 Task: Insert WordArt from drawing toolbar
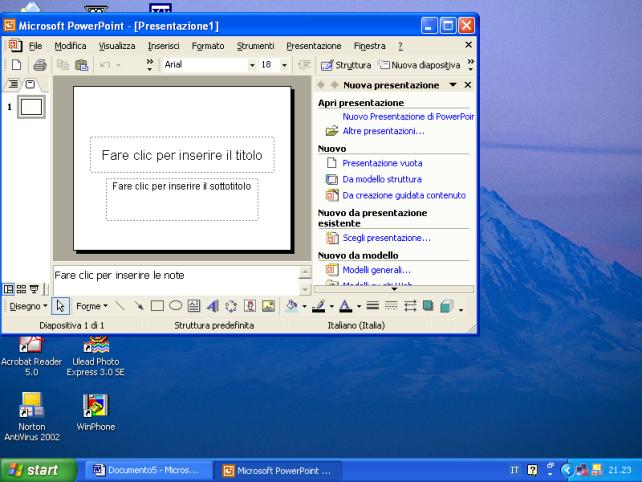pyautogui.click(x=212, y=306)
